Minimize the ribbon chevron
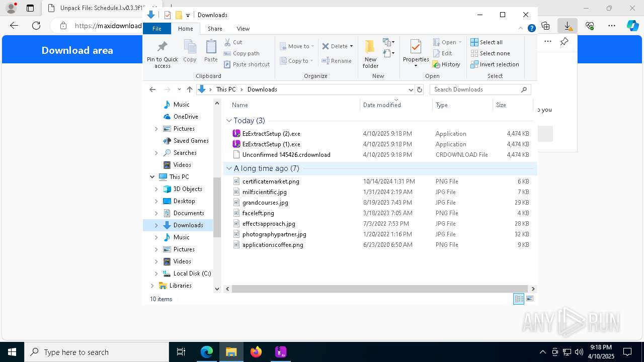The height and width of the screenshot is (362, 644). [521, 28]
